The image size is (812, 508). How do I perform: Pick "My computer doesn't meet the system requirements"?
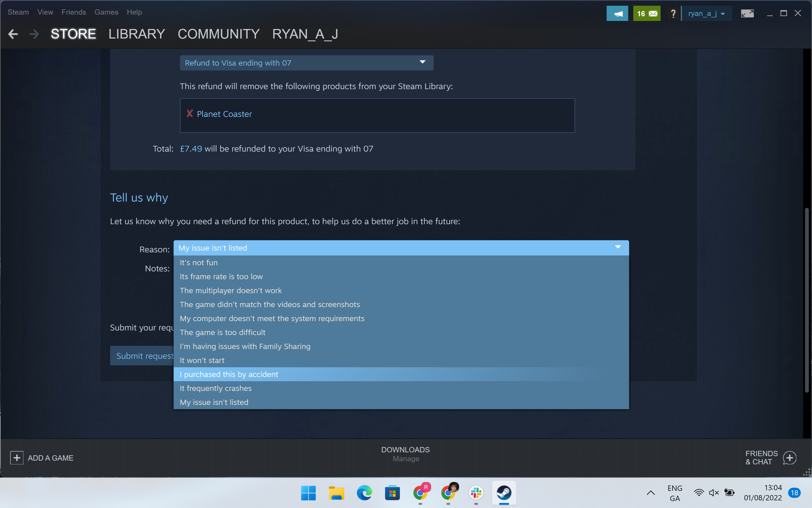click(401, 318)
